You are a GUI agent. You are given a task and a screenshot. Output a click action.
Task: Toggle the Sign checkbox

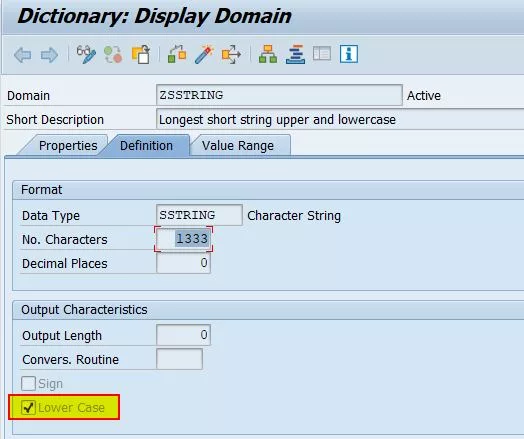[x=28, y=383]
